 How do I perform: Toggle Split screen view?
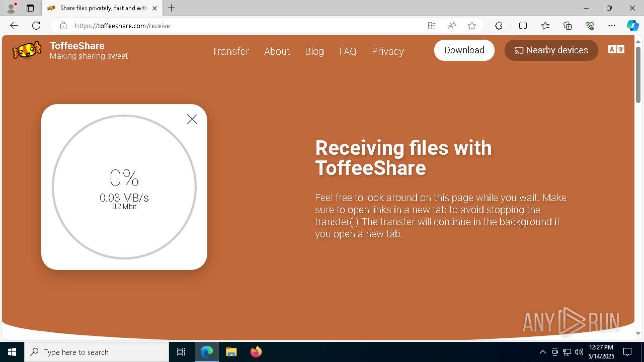[x=523, y=26]
